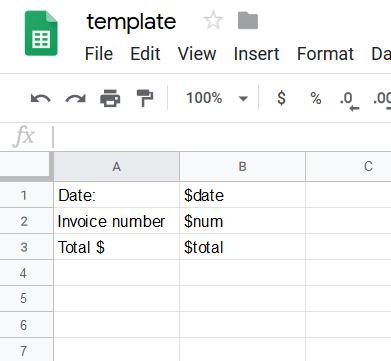The width and height of the screenshot is (391, 361).
Task: Select the 'Total $' cell
Action: pos(116,247)
